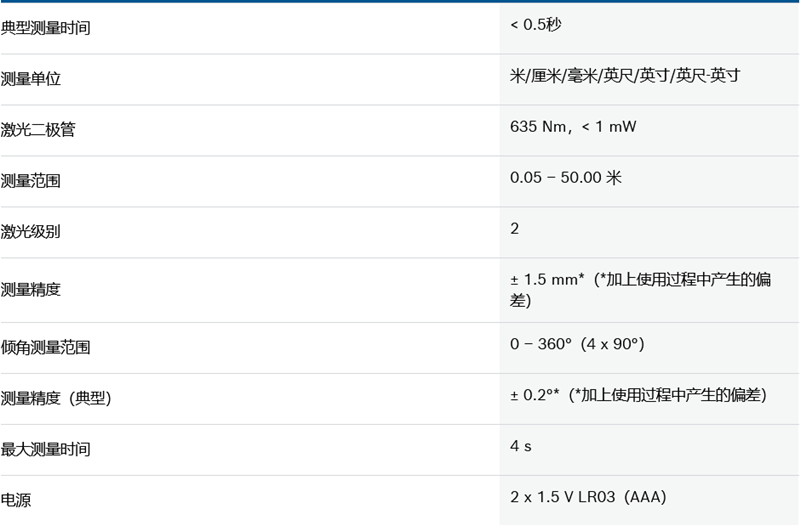The width and height of the screenshot is (800, 525).
Task: Click the 测量精度 label
Action: [31, 290]
